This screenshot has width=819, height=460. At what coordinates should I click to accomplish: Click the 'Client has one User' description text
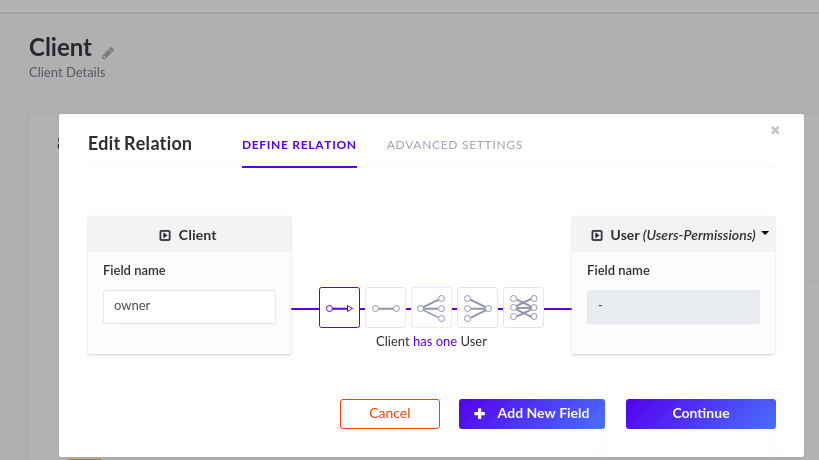coord(431,341)
